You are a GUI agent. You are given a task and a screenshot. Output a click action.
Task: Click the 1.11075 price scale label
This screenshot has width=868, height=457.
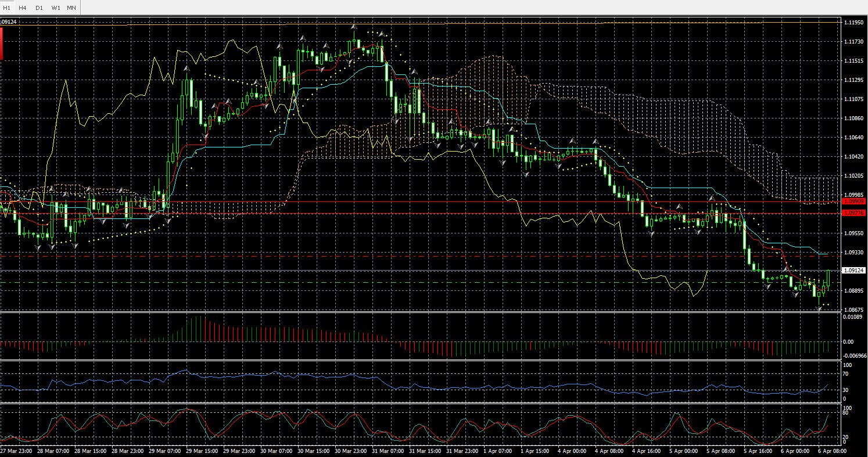coord(853,99)
